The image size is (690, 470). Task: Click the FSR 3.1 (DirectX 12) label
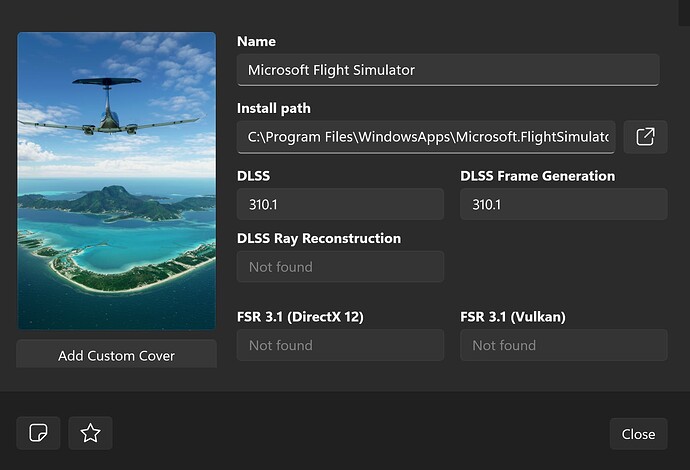coord(300,317)
